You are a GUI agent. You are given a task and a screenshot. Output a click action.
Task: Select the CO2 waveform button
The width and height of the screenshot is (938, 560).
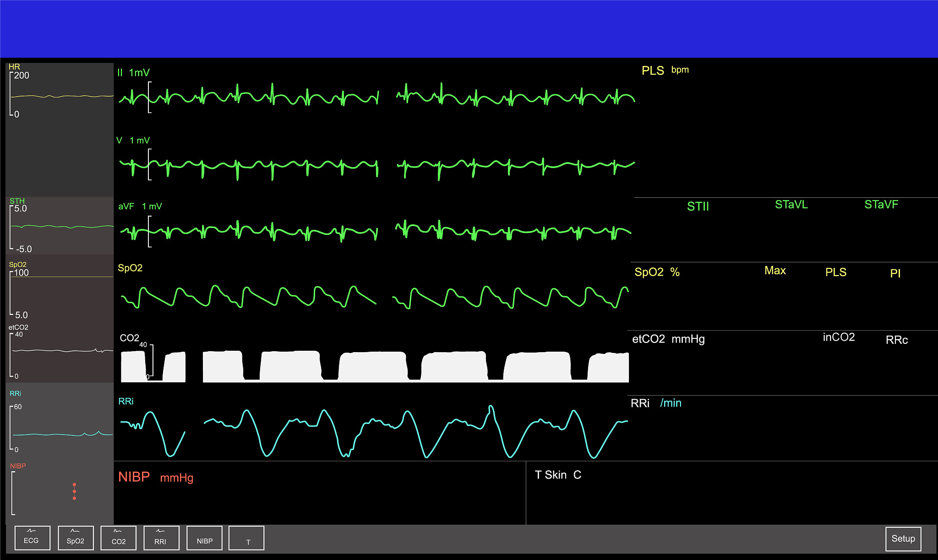(118, 538)
